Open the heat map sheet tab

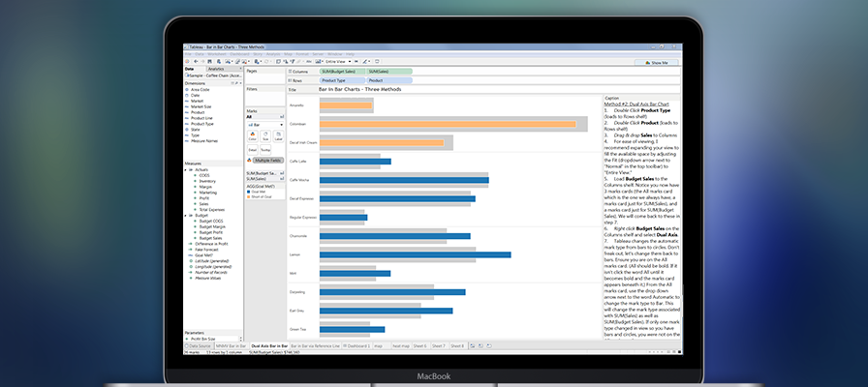coord(400,345)
